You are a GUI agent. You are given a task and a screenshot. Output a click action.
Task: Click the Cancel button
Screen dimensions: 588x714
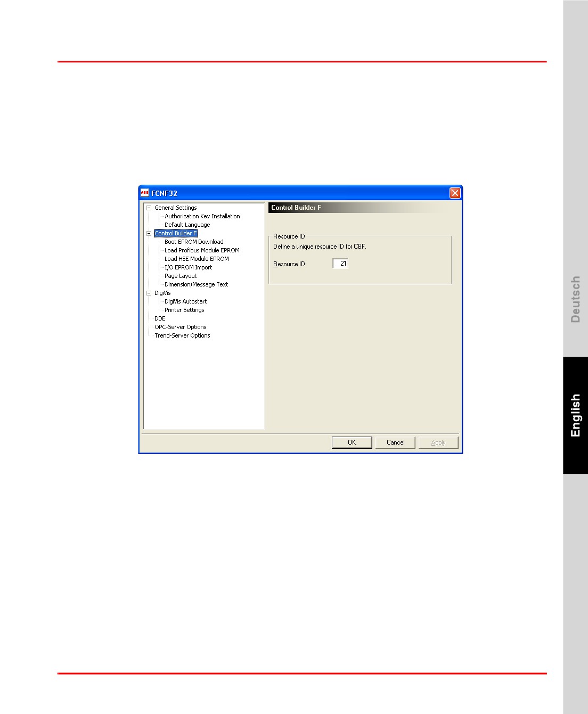[395, 442]
